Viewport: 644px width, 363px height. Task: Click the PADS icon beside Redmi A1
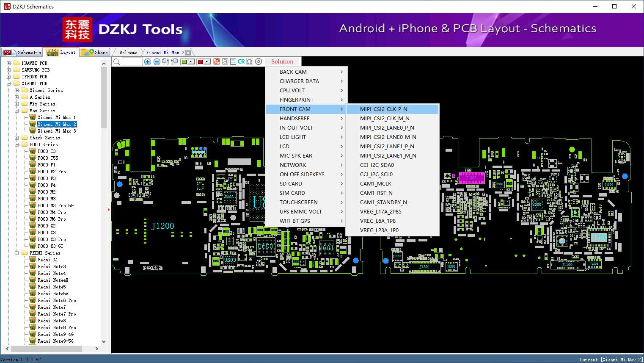tap(33, 260)
